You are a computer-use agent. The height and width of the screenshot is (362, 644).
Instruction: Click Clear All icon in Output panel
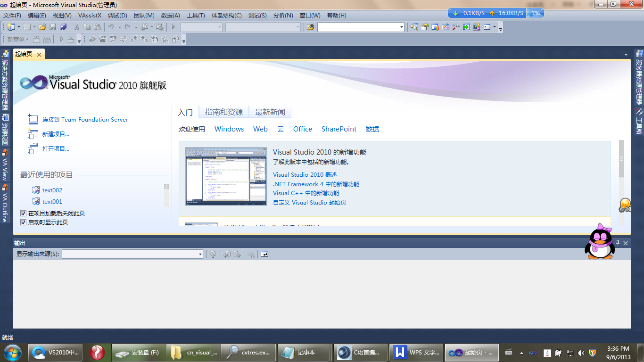(251, 254)
